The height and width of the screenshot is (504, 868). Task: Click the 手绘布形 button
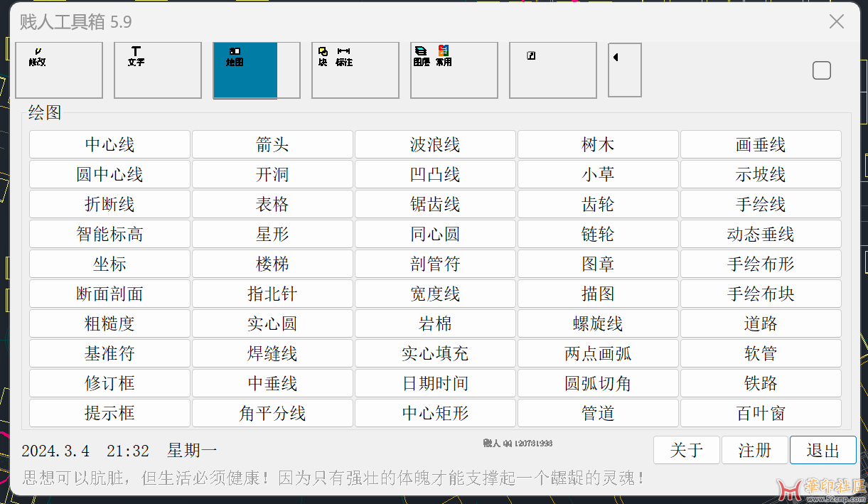[761, 264]
